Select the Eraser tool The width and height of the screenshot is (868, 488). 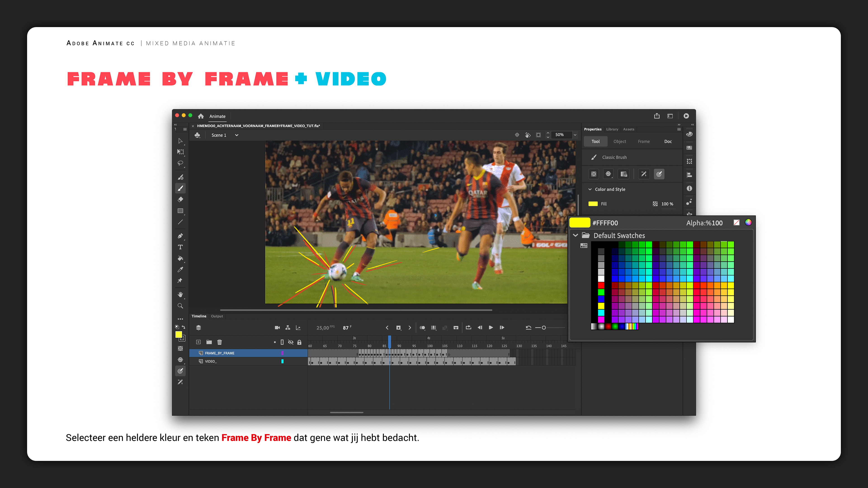coord(180,199)
